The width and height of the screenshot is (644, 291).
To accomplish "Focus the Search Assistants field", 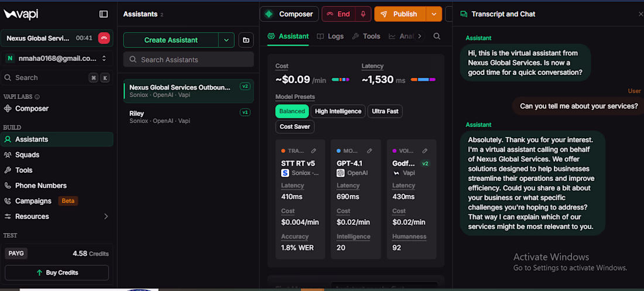I will (189, 60).
